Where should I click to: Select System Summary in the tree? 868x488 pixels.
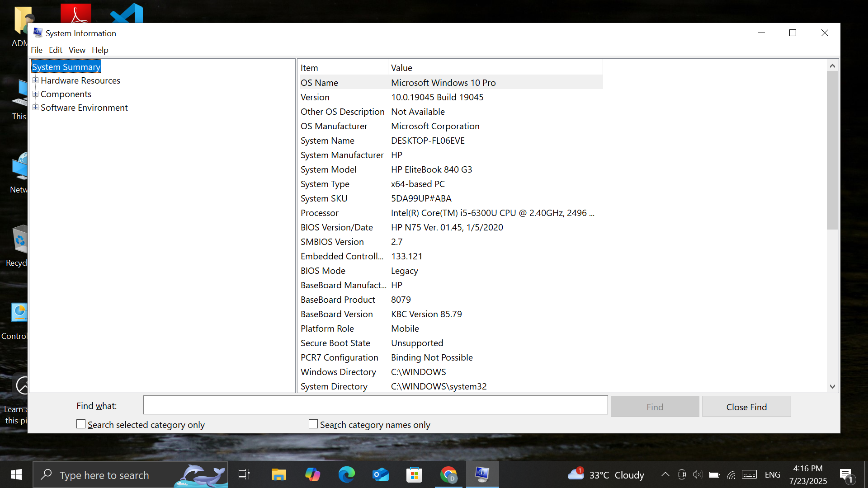tap(66, 67)
